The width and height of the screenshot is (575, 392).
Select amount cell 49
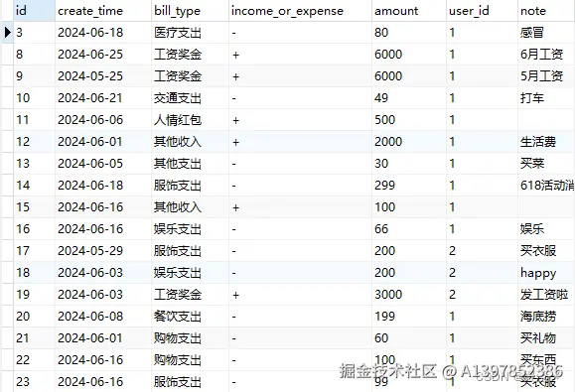coord(409,98)
